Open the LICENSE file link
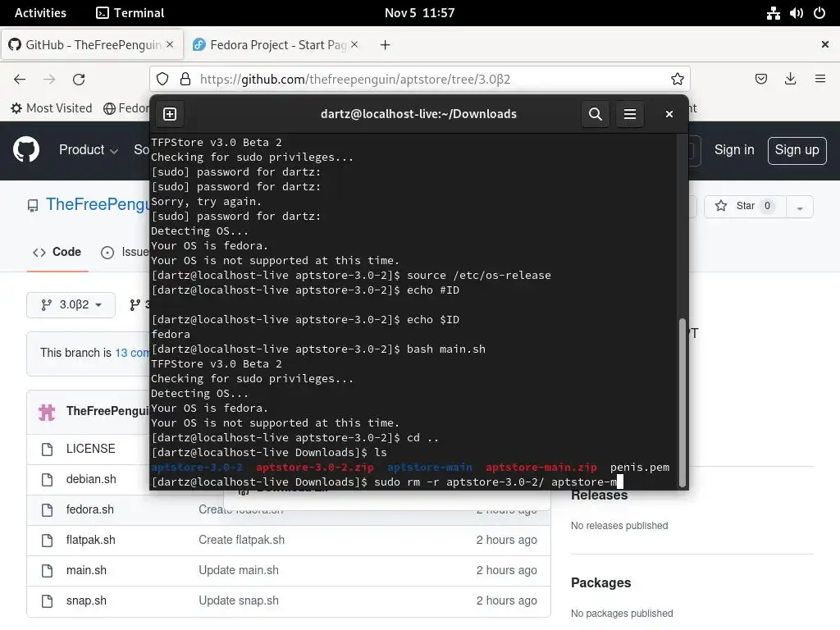This screenshot has width=840, height=630. click(90, 449)
